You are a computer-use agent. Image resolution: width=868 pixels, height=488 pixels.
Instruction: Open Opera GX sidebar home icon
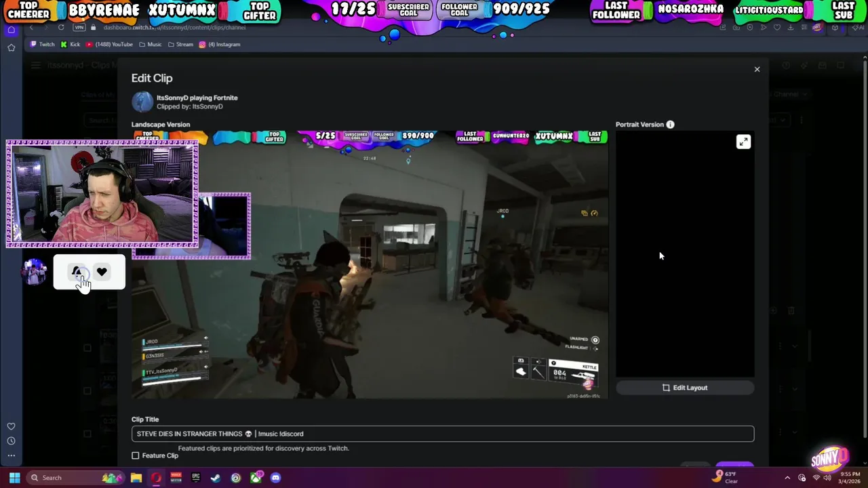[11, 30]
